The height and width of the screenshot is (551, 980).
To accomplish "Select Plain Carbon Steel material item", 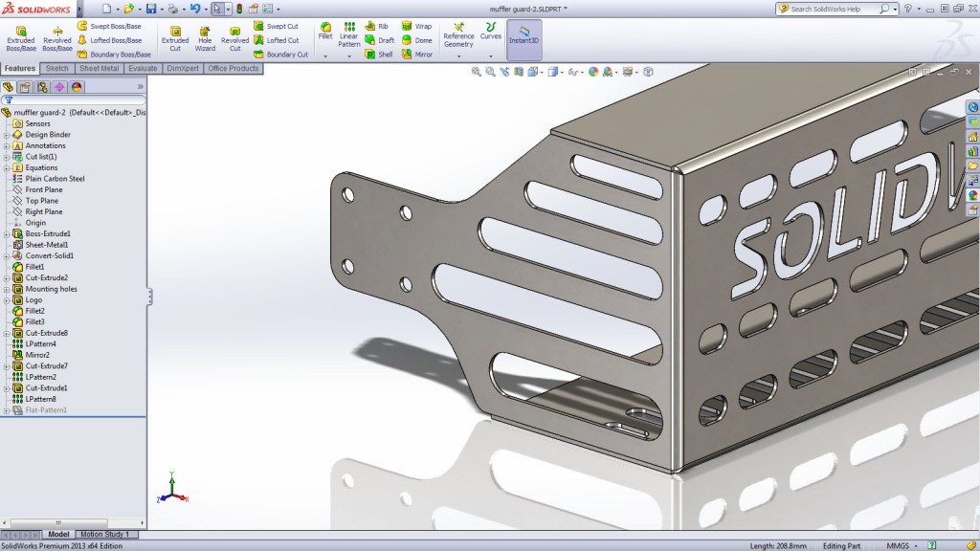I will 49,179.
